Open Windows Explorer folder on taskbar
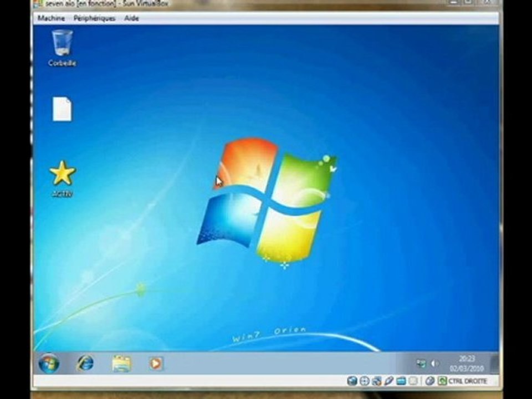This screenshot has height=399, width=532. pos(121,364)
